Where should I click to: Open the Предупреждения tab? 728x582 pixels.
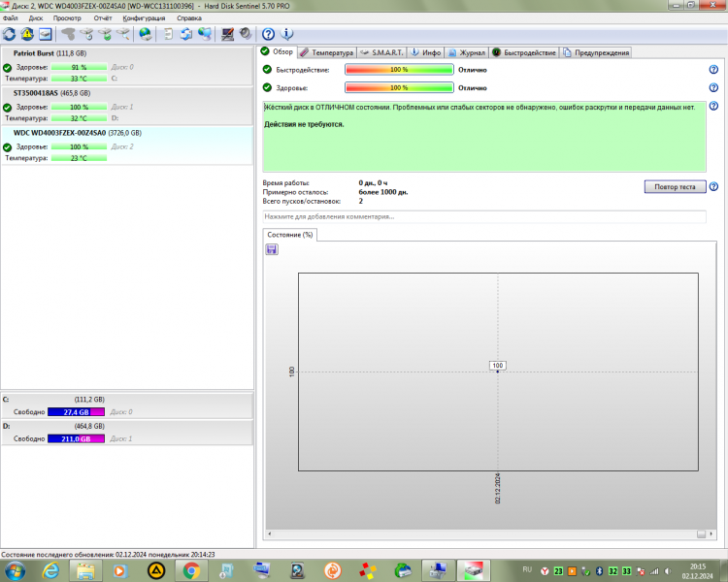596,53
